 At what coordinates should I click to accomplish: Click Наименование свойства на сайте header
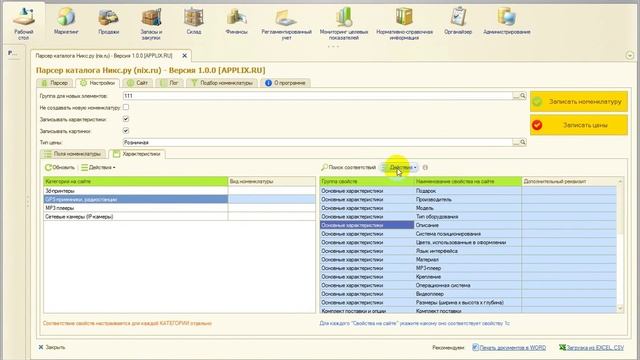coord(468,181)
